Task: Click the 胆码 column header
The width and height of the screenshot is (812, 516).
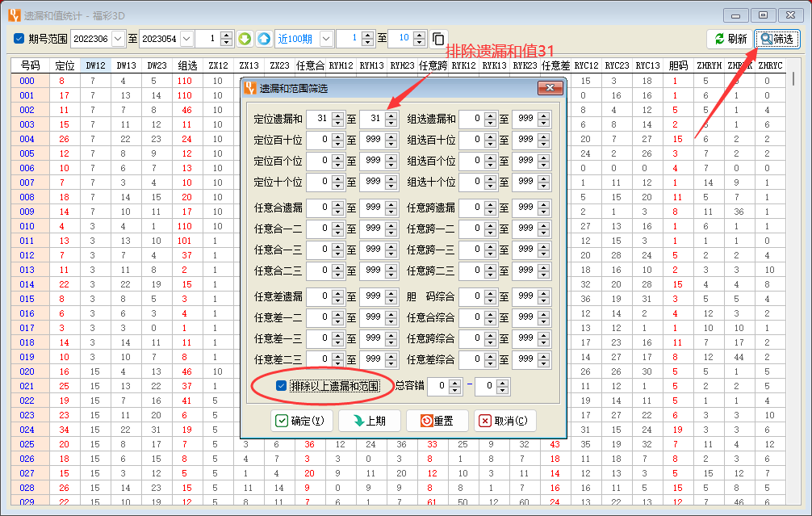Action: (x=678, y=65)
